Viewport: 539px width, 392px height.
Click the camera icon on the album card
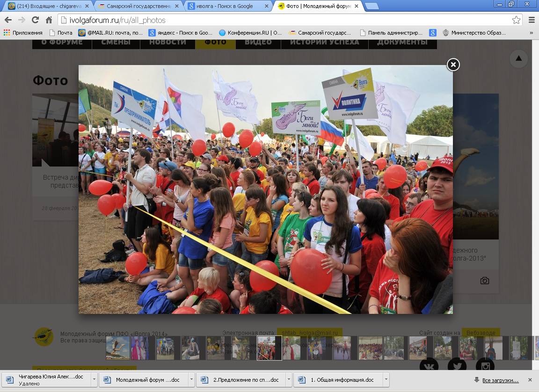click(x=485, y=281)
